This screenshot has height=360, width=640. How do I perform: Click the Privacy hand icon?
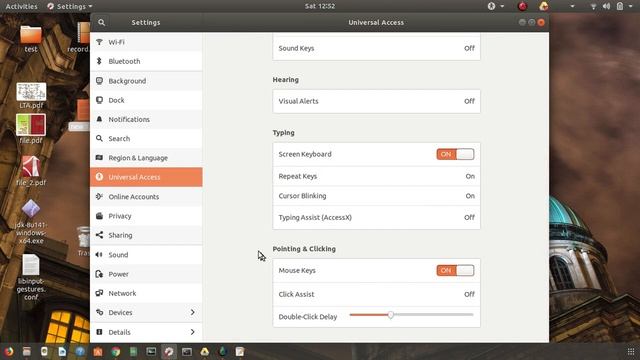99,216
